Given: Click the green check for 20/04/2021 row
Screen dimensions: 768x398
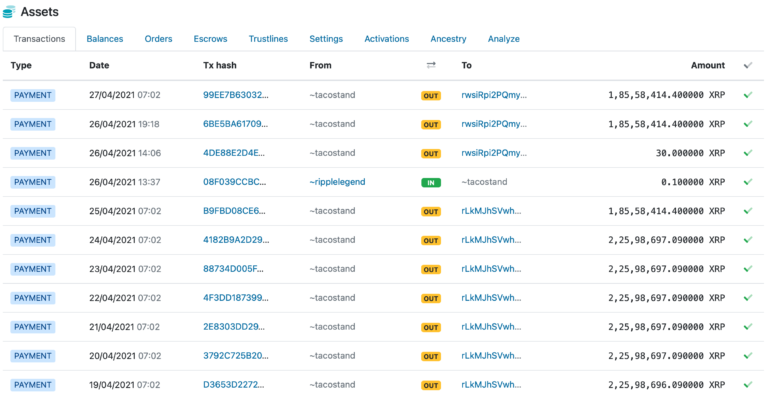Looking at the screenshot, I should [x=747, y=355].
